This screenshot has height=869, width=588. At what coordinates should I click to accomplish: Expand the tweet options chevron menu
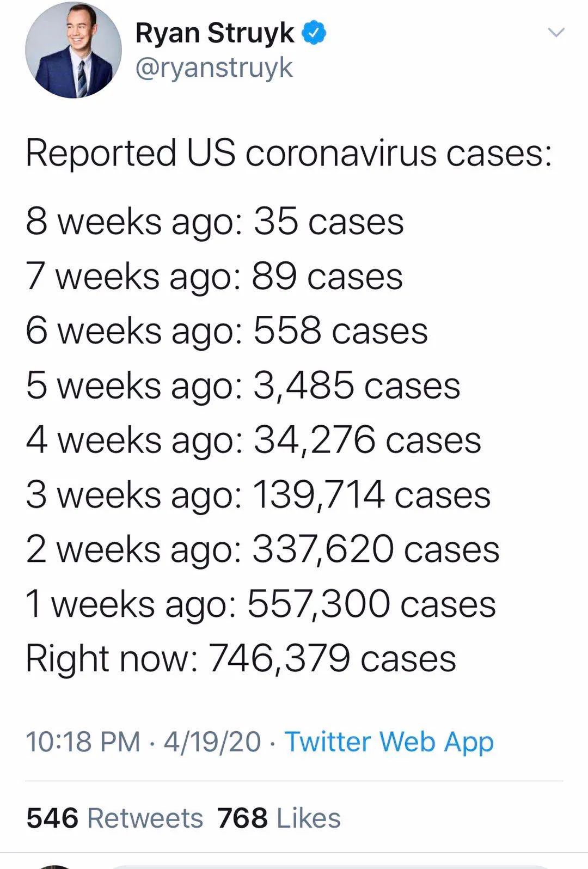point(556,33)
